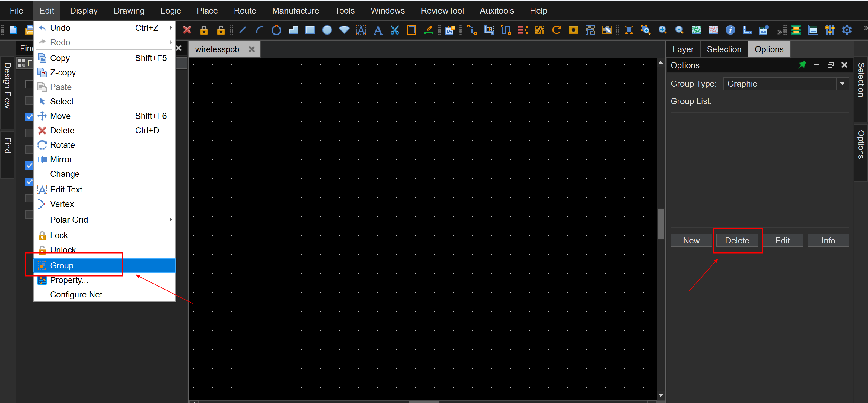Viewport: 868px width, 403px height.
Task: Expand the Undo submenu arrow
Action: (171, 28)
